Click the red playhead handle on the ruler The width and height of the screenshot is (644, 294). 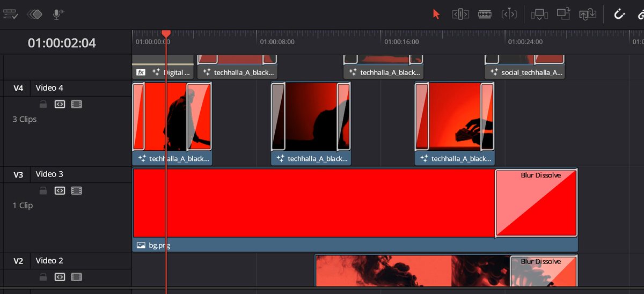pyautogui.click(x=166, y=34)
